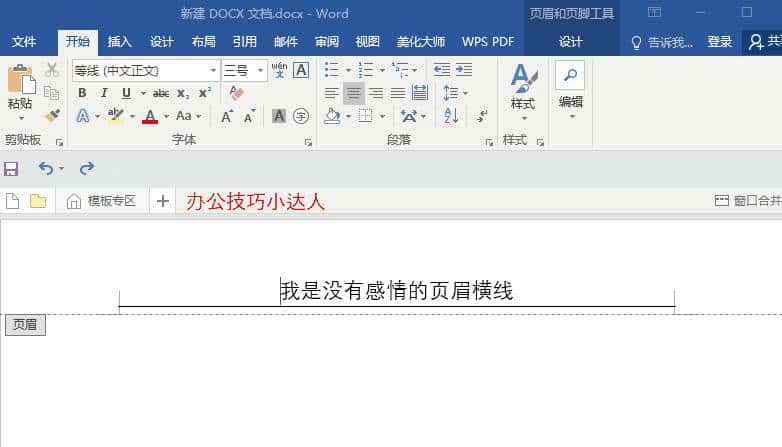
Task: Go to 模板专区 template area
Action: click(101, 201)
